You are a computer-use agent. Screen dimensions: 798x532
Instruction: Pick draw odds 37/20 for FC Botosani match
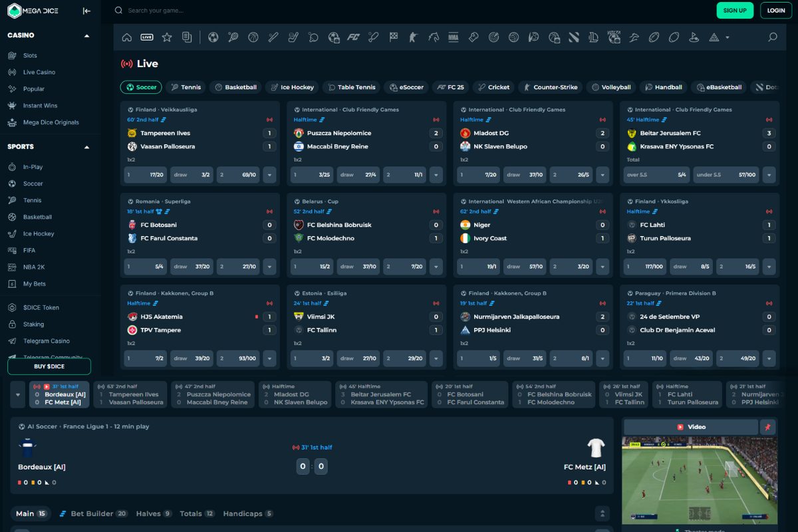pyautogui.click(x=192, y=267)
